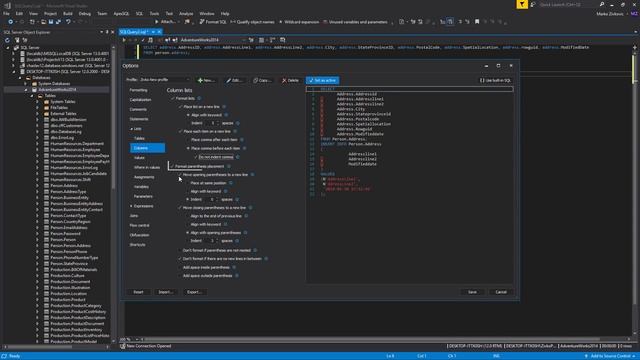Toggle Move closing parenthesis to a new line
640x360 pixels.
pyautogui.click(x=180, y=208)
